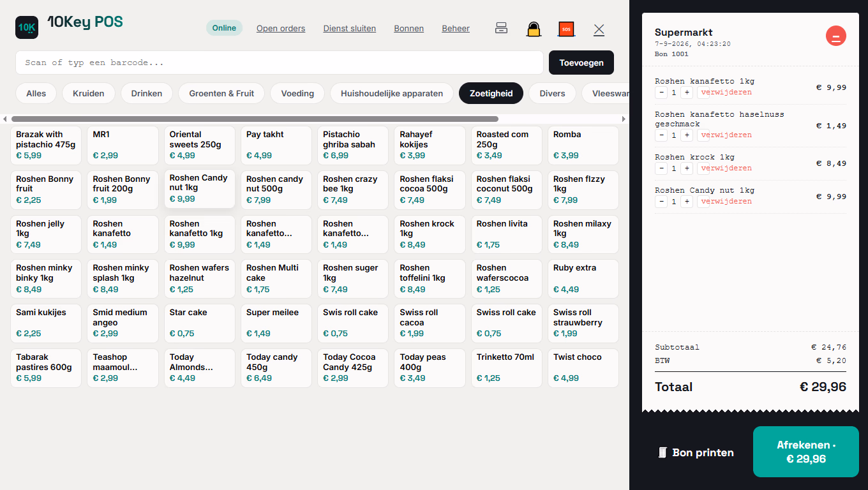Click the receipt icon next to Bon printen
The height and width of the screenshot is (490, 868).
pos(662,452)
